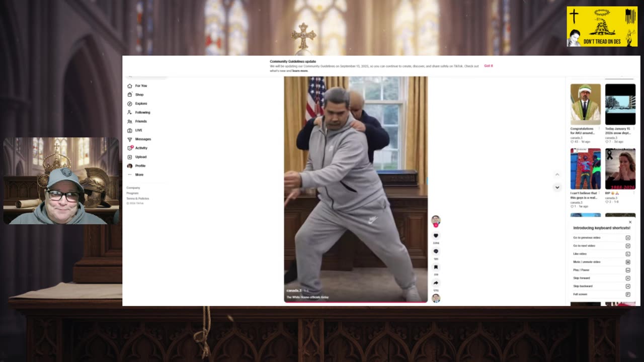This screenshot has height=362, width=644.
Task: Click the Profile avatar in sidebar
Action: pyautogui.click(x=129, y=166)
